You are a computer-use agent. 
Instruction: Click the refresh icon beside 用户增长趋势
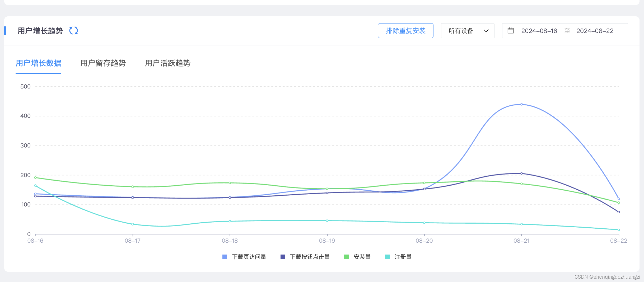click(73, 31)
